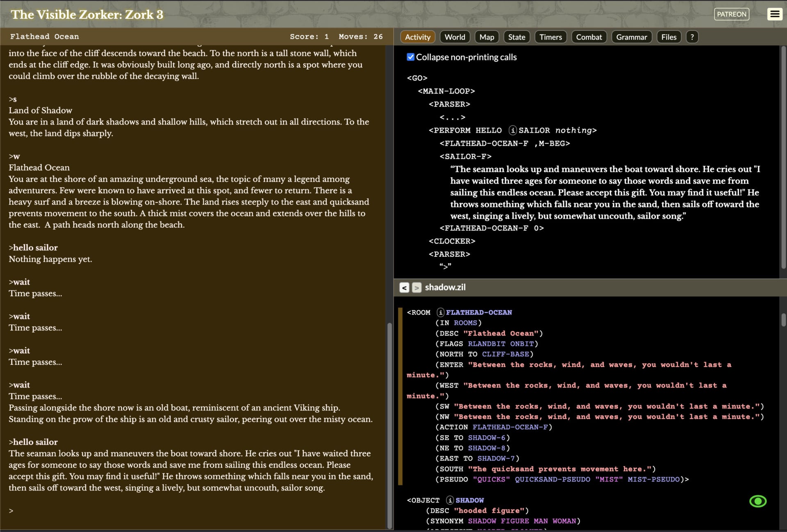787x532 pixels.
Task: Click the <SAILOR-F> call entry
Action: (465, 157)
